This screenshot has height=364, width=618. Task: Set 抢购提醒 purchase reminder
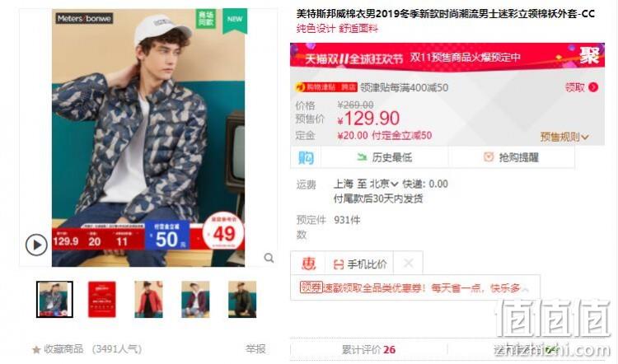point(511,157)
